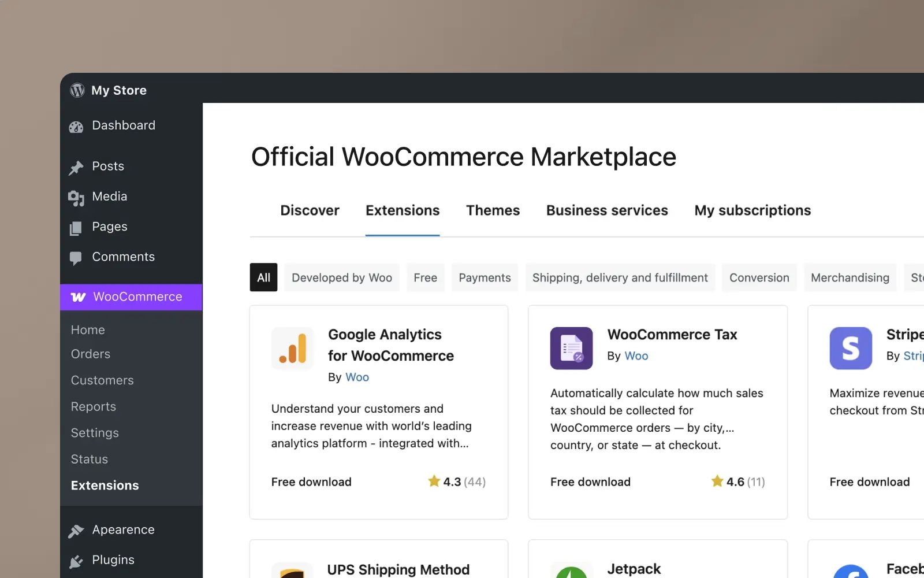The height and width of the screenshot is (578, 924).
Task: Open Google Analytics for WooCommerce title
Action: (x=391, y=345)
